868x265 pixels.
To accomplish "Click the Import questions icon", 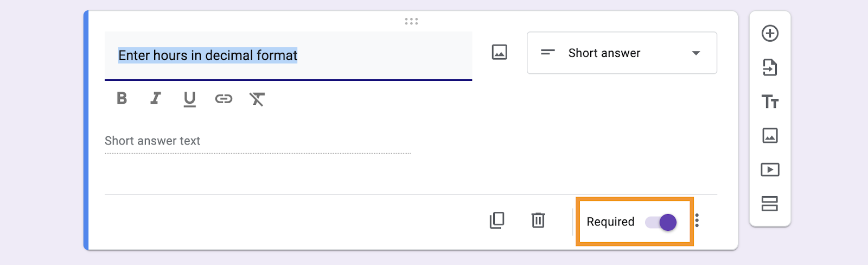I will [x=770, y=68].
